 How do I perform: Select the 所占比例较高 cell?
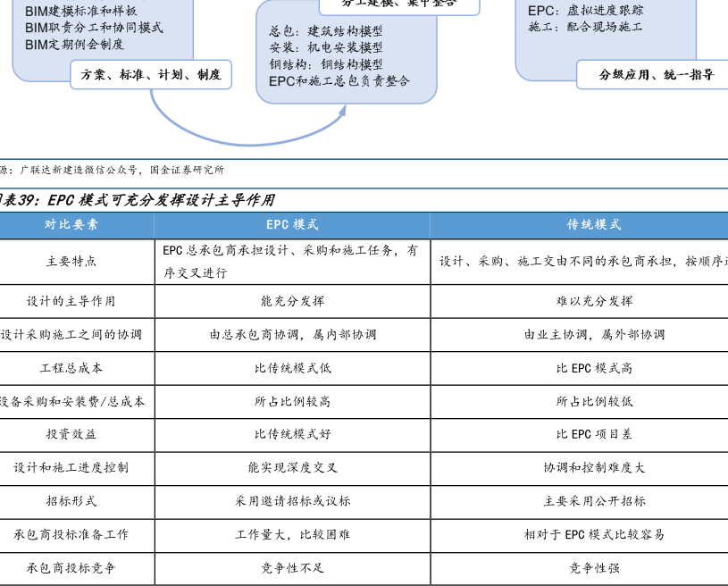(292, 401)
